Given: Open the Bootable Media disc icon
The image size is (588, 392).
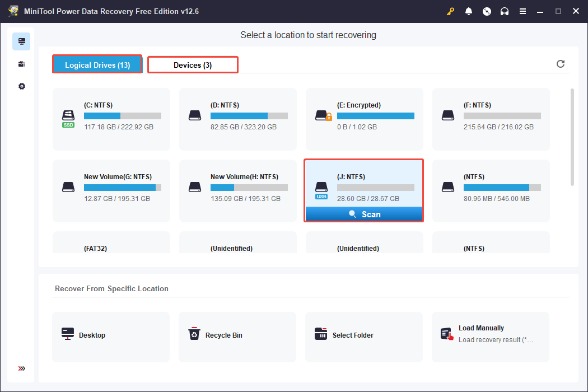Looking at the screenshot, I should 487,11.
